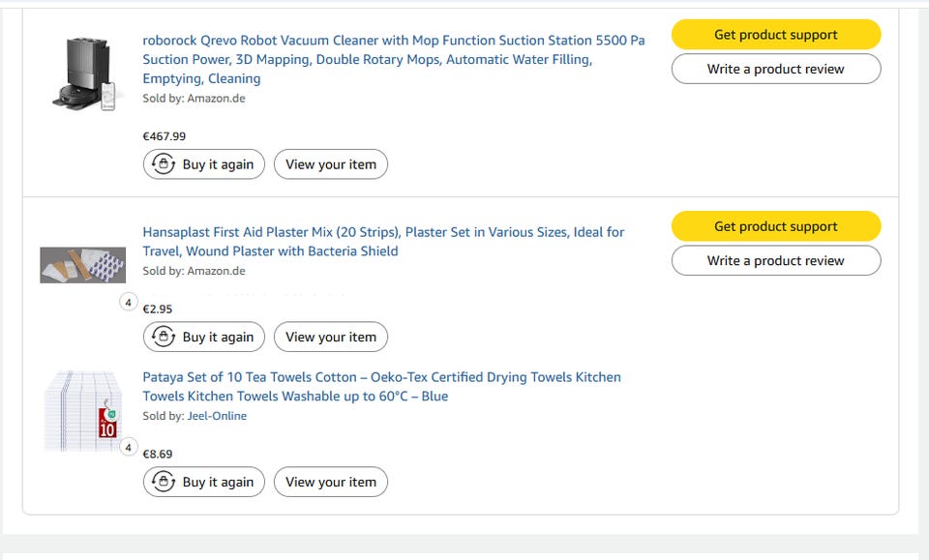Open the Hansaplast plaster product image
The width and height of the screenshot is (929, 560).
(x=83, y=265)
